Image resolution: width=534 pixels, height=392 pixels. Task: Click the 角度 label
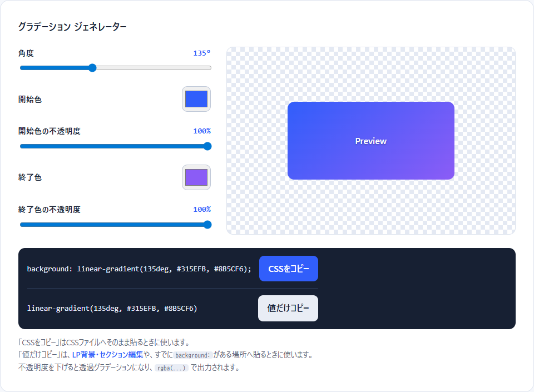(26, 53)
